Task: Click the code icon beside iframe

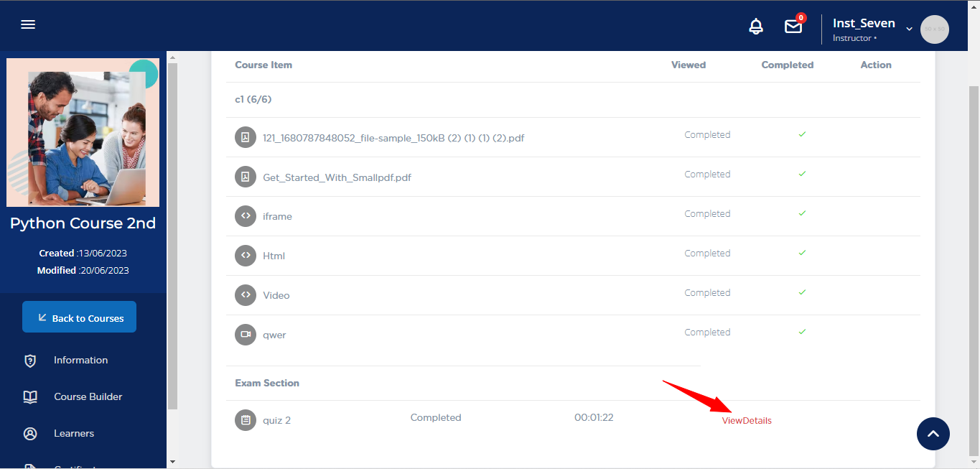Action: [246, 216]
